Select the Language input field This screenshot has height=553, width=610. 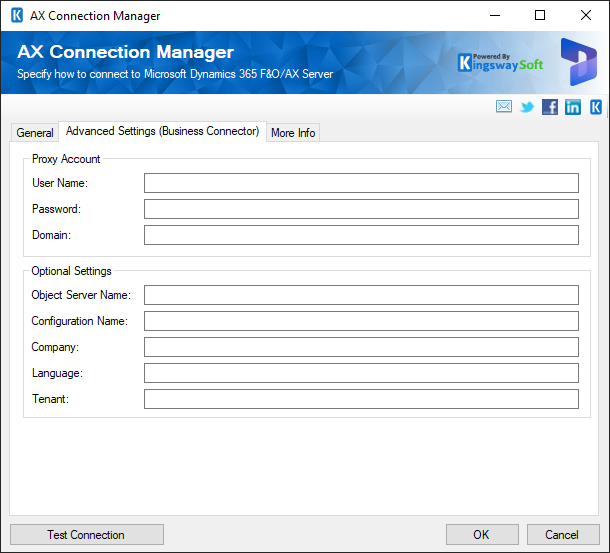(x=361, y=373)
